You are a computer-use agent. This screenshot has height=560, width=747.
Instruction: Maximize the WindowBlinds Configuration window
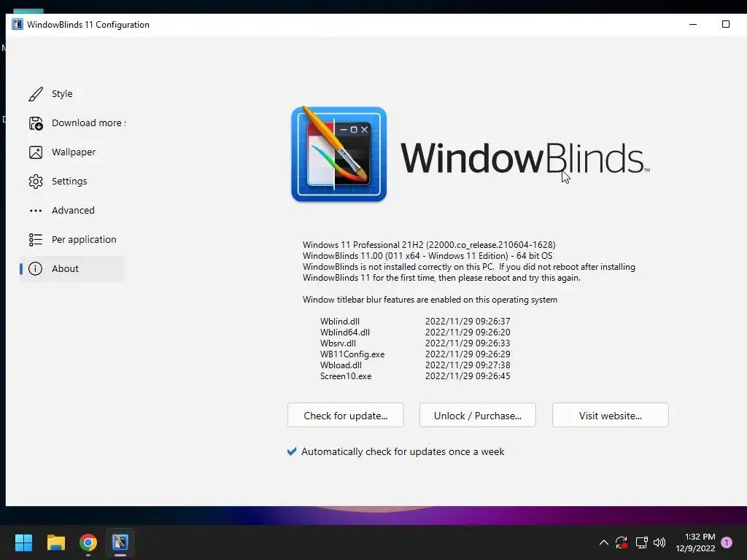point(726,24)
